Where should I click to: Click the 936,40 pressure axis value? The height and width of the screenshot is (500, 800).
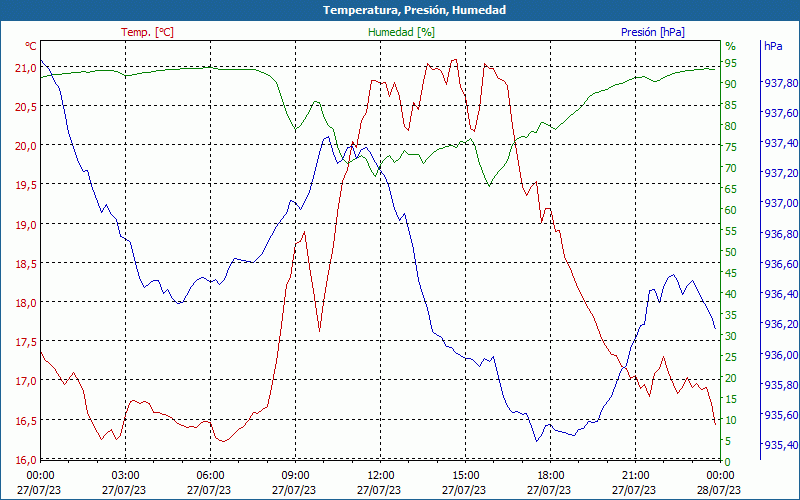click(x=780, y=294)
